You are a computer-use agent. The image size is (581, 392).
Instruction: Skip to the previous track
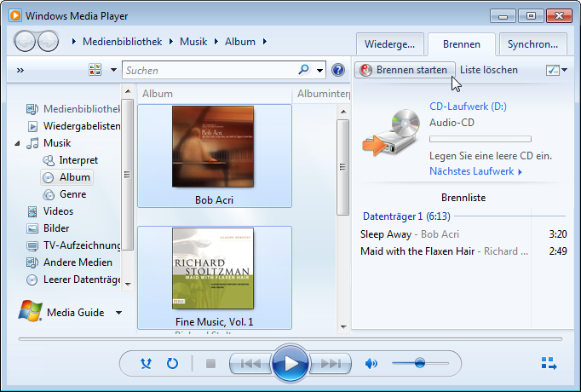point(250,364)
